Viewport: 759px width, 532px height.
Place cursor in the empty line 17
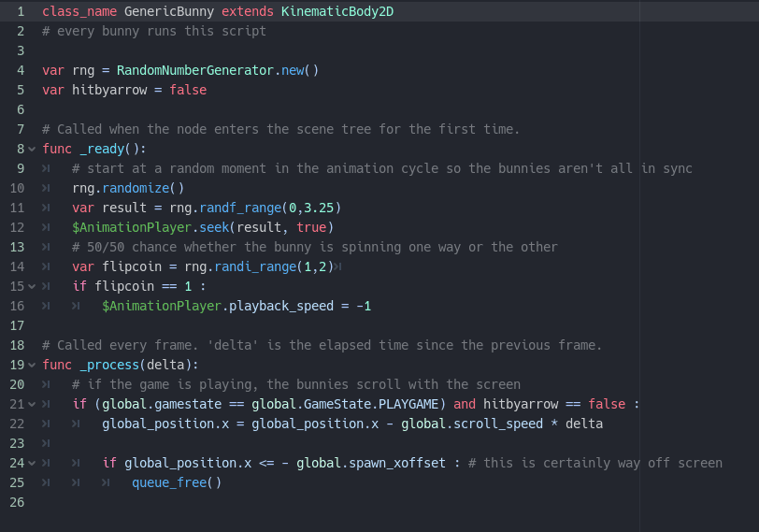[x=387, y=325]
